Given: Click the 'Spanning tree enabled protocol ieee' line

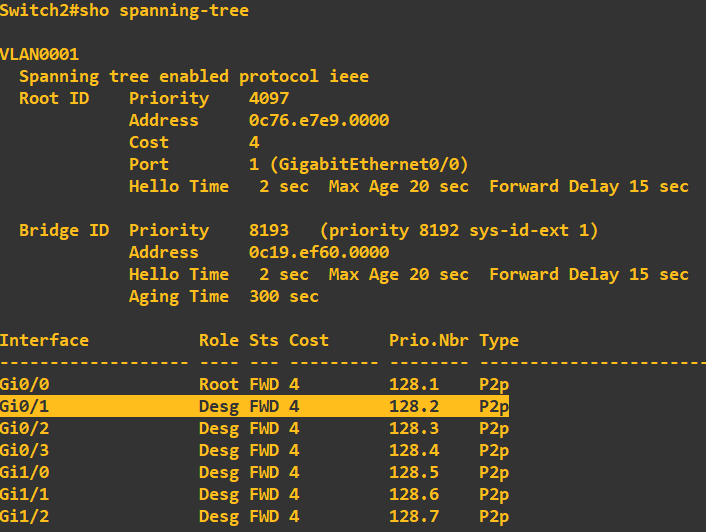Looking at the screenshot, I should [x=194, y=76].
